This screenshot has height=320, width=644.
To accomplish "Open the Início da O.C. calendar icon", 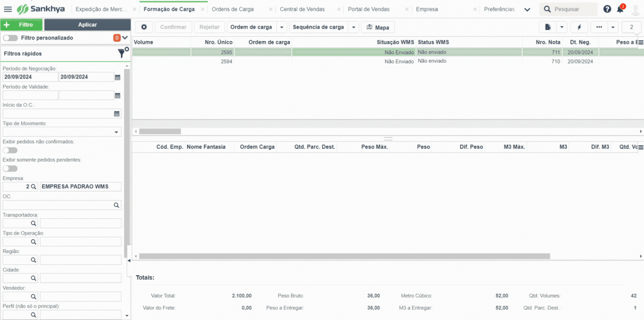I will (117, 114).
